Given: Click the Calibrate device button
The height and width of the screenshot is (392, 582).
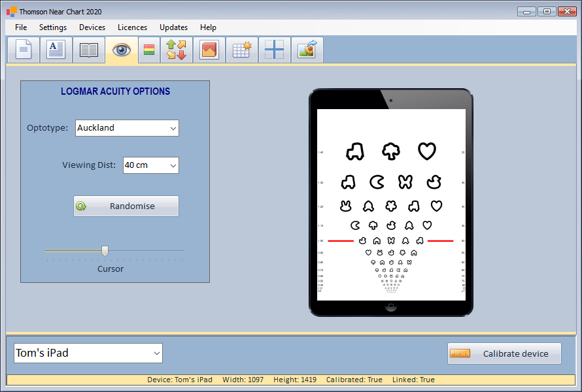Looking at the screenshot, I should coord(504,353).
